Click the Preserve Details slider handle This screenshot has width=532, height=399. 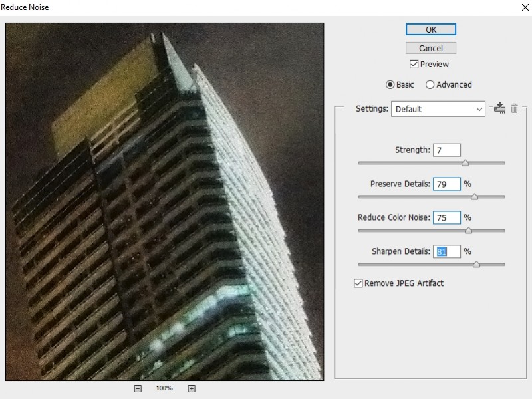(x=476, y=197)
